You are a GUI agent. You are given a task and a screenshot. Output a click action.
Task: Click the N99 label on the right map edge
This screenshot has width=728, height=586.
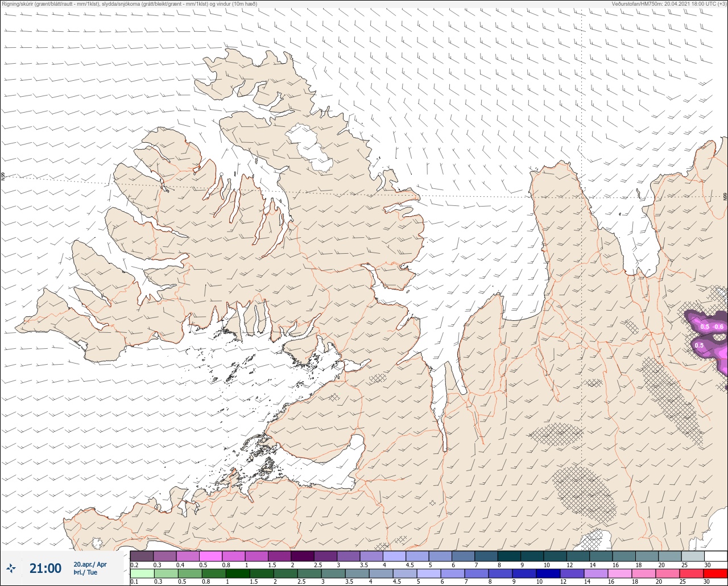tap(725, 197)
